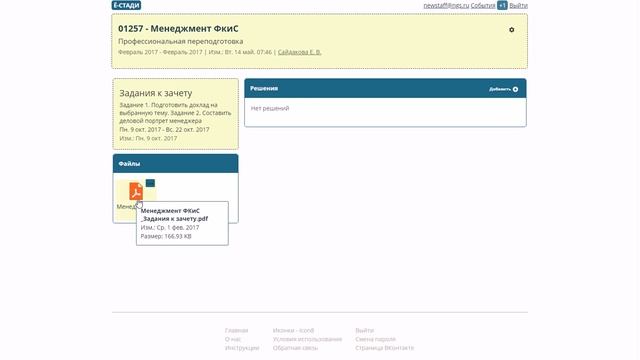The width and height of the screenshot is (640, 360).
Task: Click date range 9 окт. - 22 окт. 2017
Action: point(164,129)
